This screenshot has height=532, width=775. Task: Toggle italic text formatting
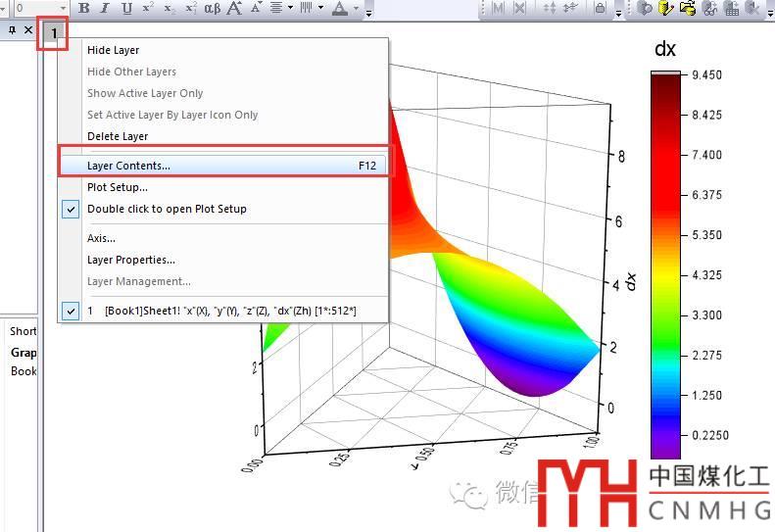tap(105, 8)
